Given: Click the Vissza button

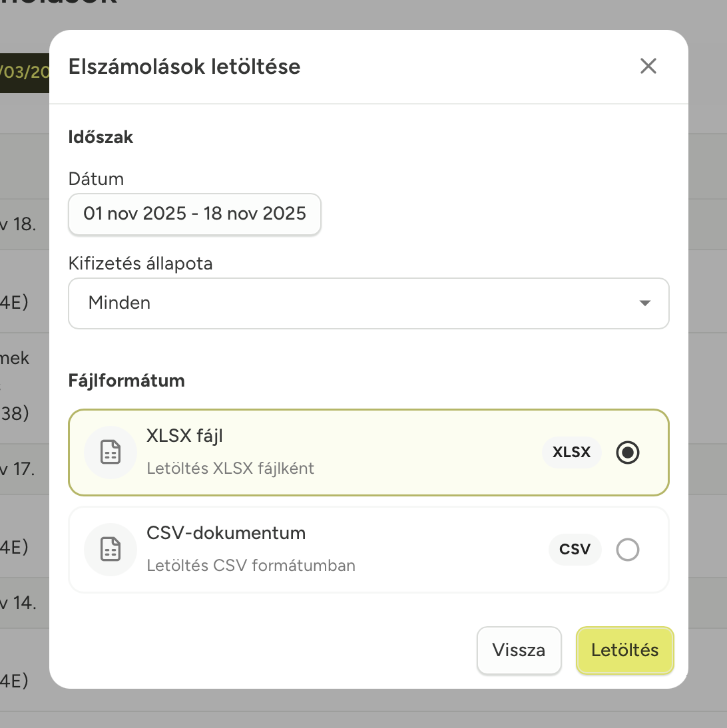Looking at the screenshot, I should (519, 650).
